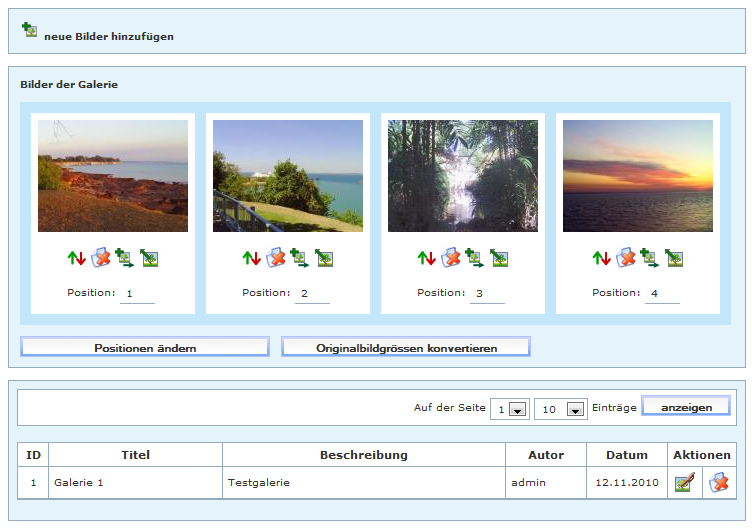
Task: Click plus-image icon under the third image
Action: (475, 258)
